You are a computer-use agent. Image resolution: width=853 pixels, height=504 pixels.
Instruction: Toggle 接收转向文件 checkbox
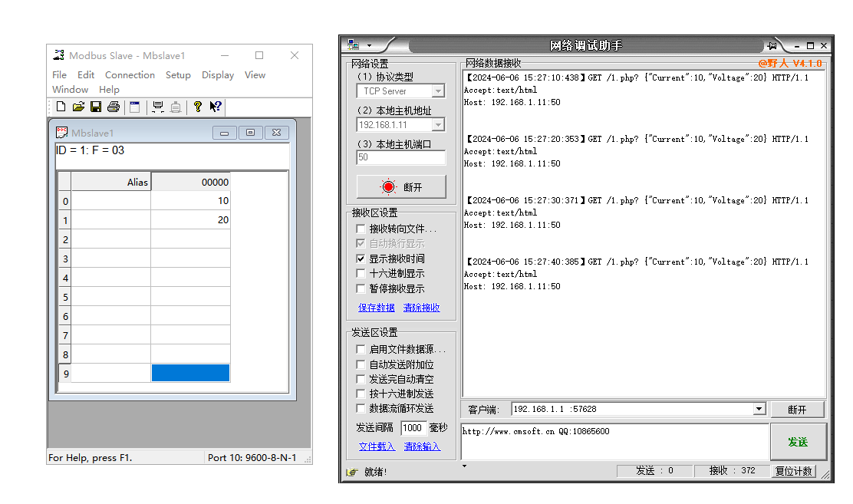[x=360, y=229]
